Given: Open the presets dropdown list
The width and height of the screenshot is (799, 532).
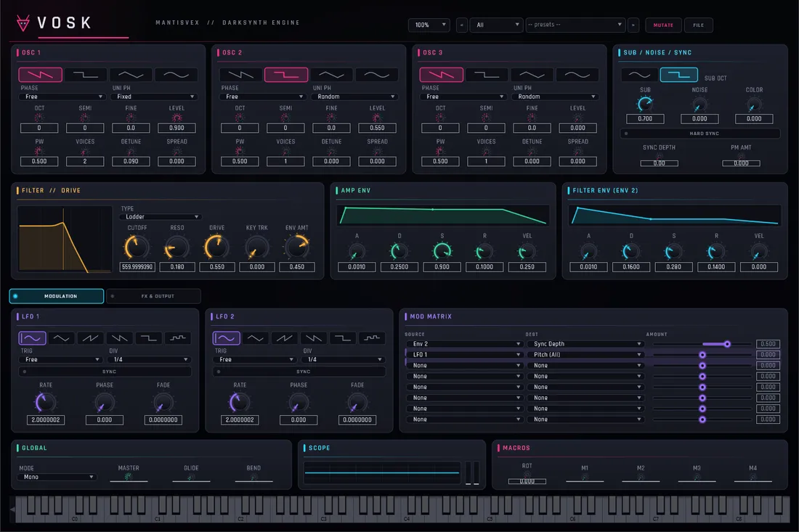Looking at the screenshot, I should 575,25.
